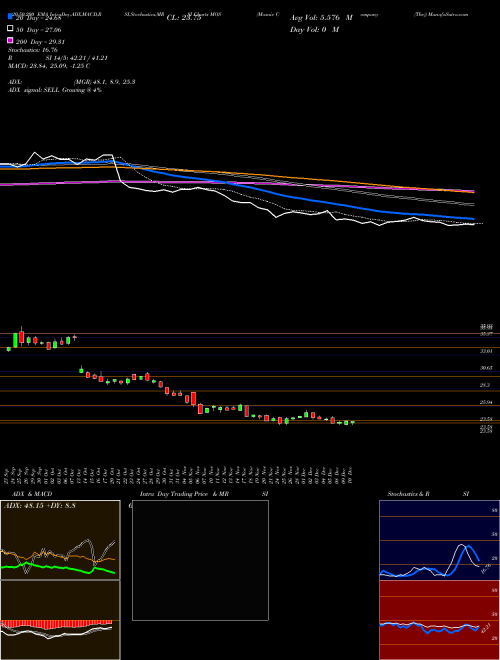Click the red RSI chart panel
The image size is (500, 660).
pos(439,620)
